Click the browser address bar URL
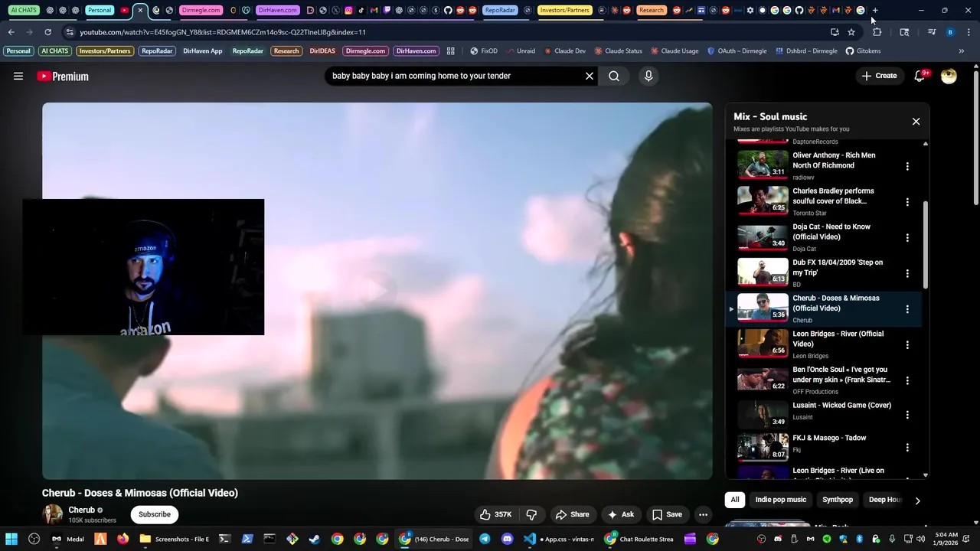This screenshot has height=551, width=980. point(223,32)
